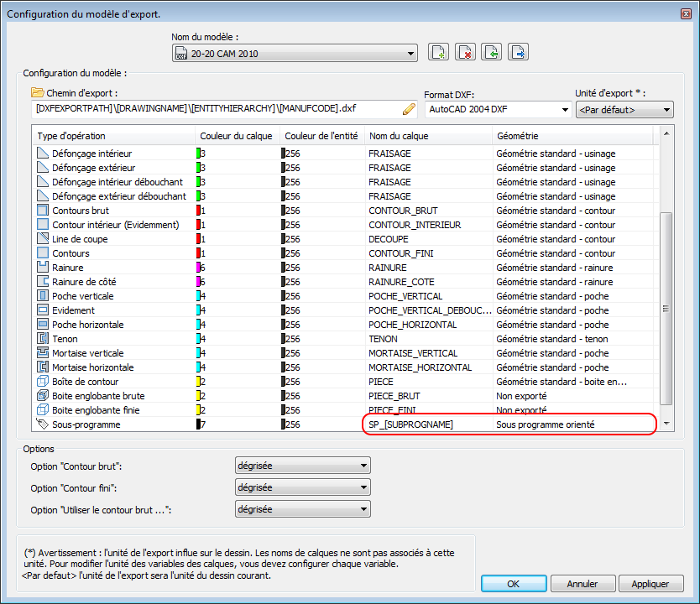This screenshot has height=604, width=700.
Task: Open the Nom du modèle dropdown
Action: click(x=294, y=55)
